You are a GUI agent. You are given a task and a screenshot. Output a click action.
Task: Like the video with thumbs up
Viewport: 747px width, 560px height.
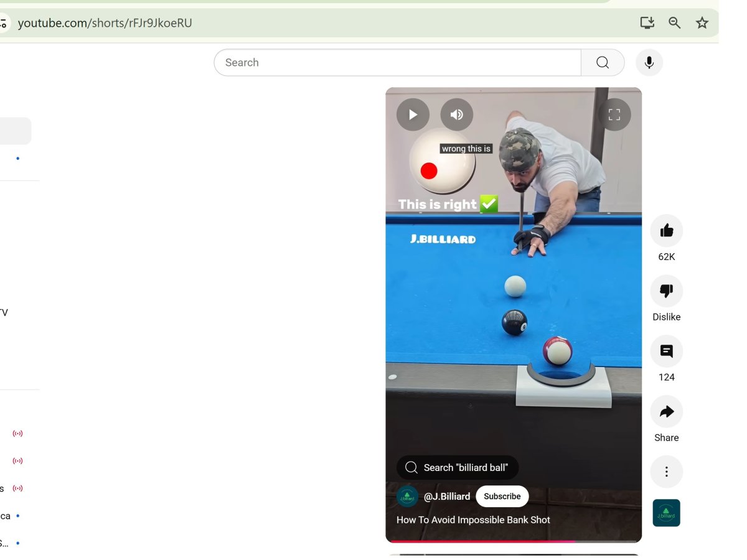coord(666,231)
